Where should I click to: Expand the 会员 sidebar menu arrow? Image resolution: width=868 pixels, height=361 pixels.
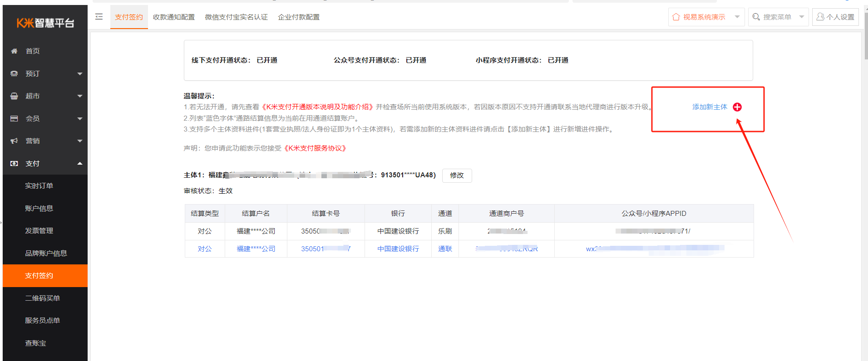tap(80, 118)
